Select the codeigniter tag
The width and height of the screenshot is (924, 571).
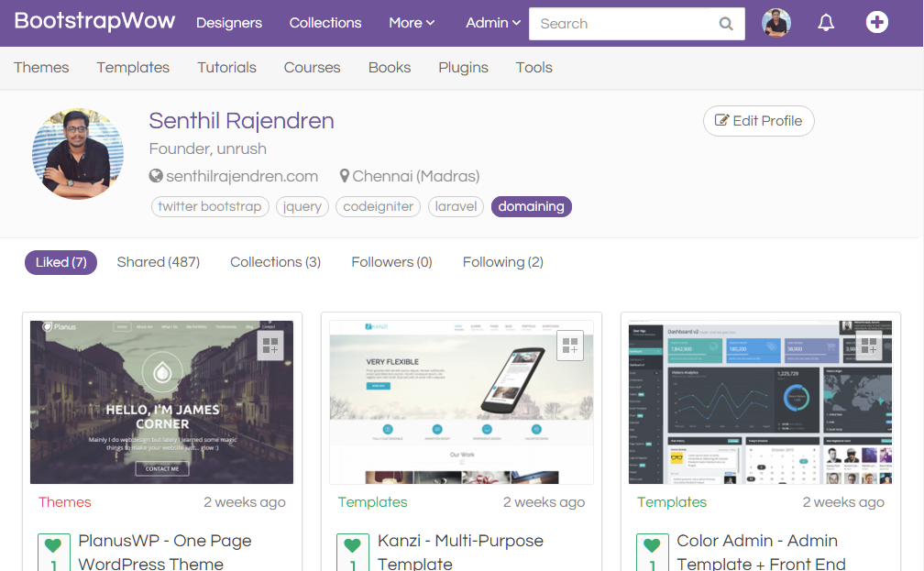pos(378,207)
